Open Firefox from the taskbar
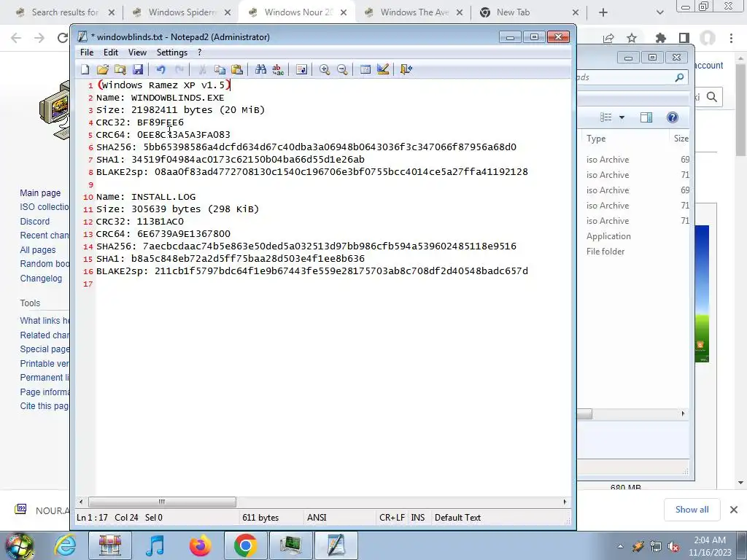Viewport: 747px width, 560px height. (x=200, y=545)
